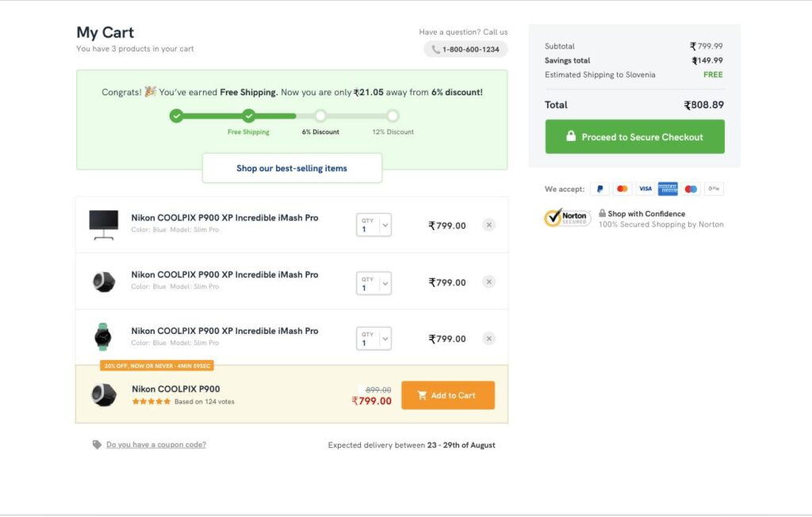Click the Maestro payment icon
The height and width of the screenshot is (517, 812).
(691, 189)
